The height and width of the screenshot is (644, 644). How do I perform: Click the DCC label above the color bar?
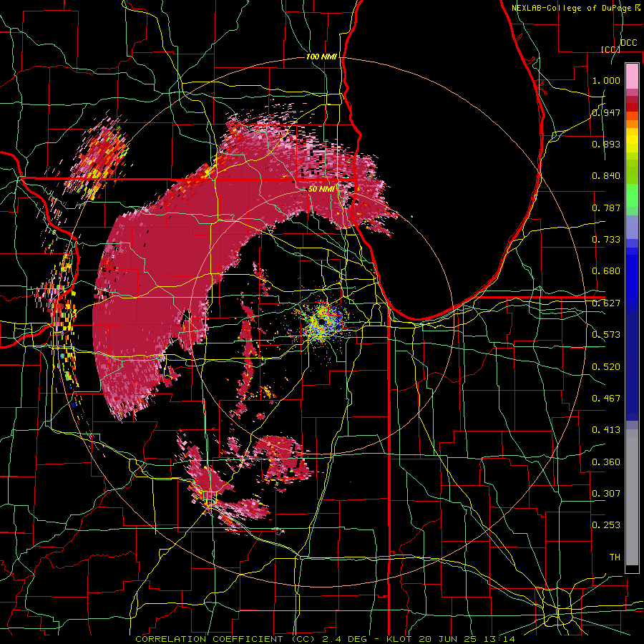click(x=628, y=43)
